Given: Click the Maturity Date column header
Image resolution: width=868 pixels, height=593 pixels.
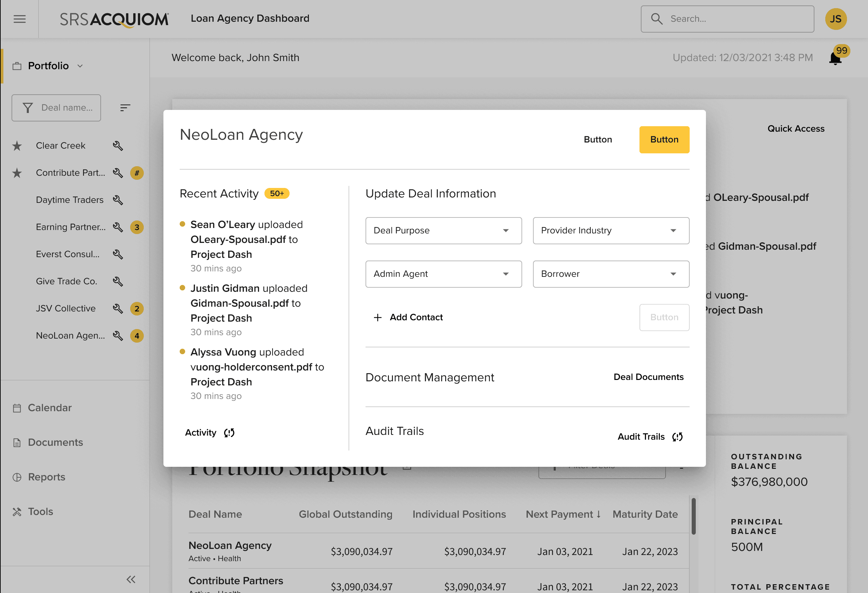Looking at the screenshot, I should tap(645, 514).
